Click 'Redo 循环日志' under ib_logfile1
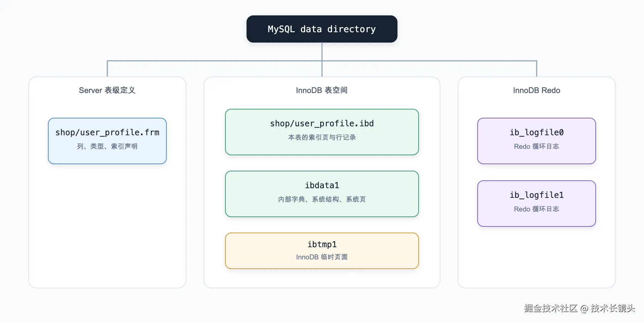Viewport: 644px width, 322px height. [537, 209]
